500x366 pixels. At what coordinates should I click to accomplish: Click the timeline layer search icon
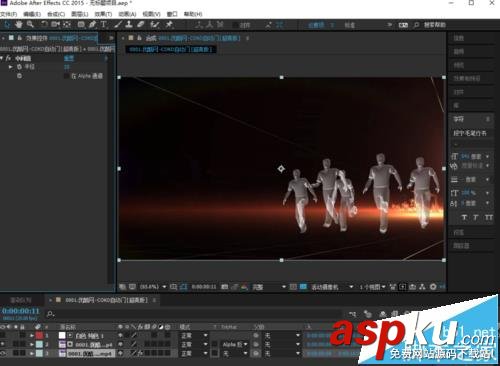pos(50,313)
